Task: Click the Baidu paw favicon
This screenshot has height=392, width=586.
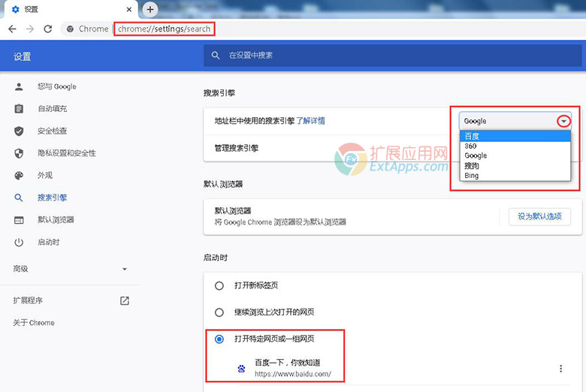Action: click(241, 369)
